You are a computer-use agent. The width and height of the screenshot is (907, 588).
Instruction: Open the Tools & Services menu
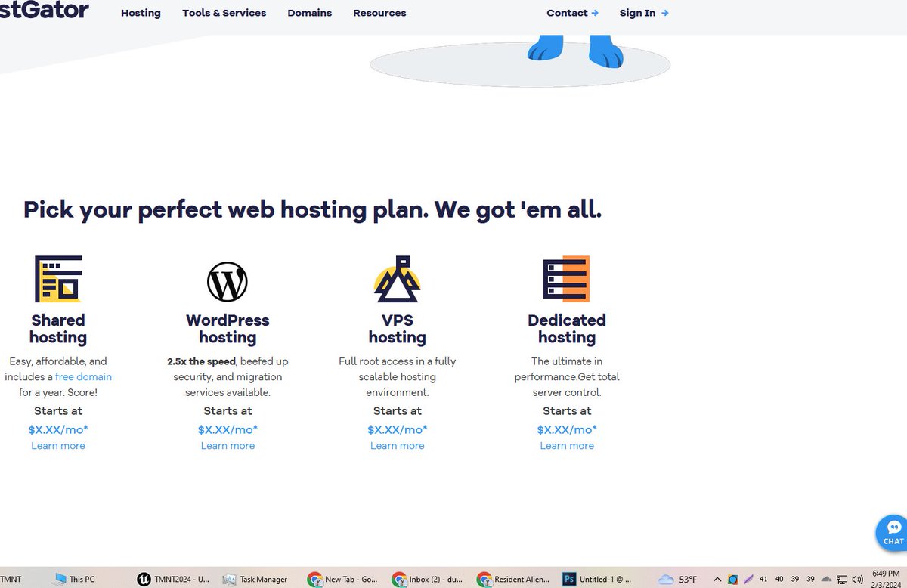click(224, 13)
